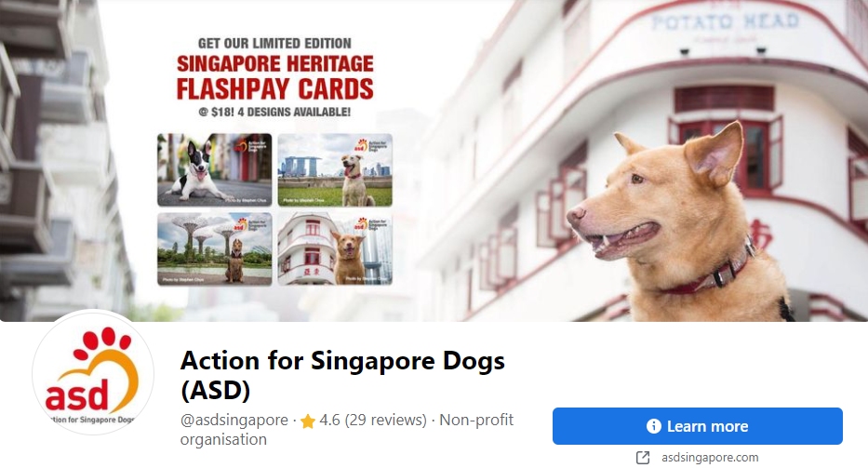This screenshot has width=868, height=468.
Task: Open the Supertrees dog card thumbnail
Action: pos(215,248)
